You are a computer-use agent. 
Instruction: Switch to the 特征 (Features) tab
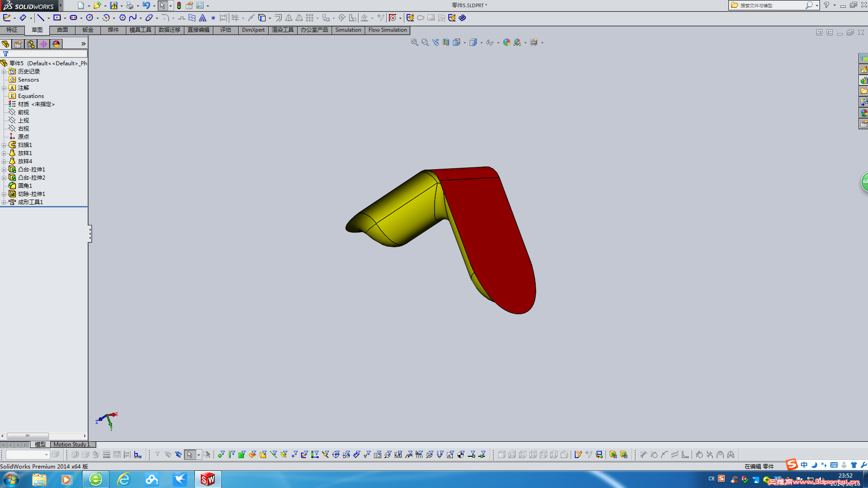12,30
